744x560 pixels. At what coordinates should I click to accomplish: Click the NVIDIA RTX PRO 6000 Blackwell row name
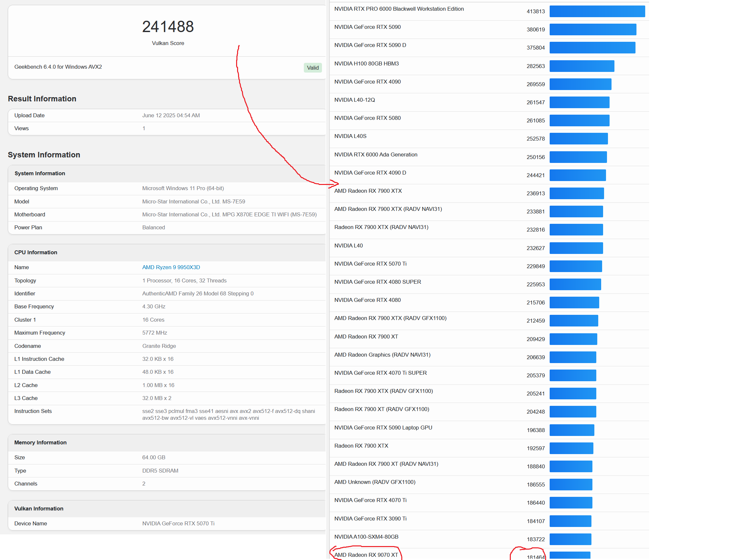(399, 9)
